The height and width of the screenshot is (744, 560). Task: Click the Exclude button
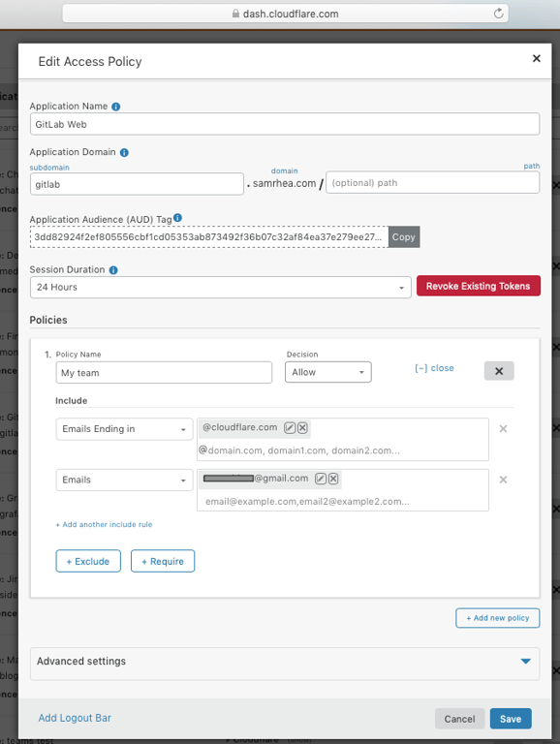click(88, 561)
